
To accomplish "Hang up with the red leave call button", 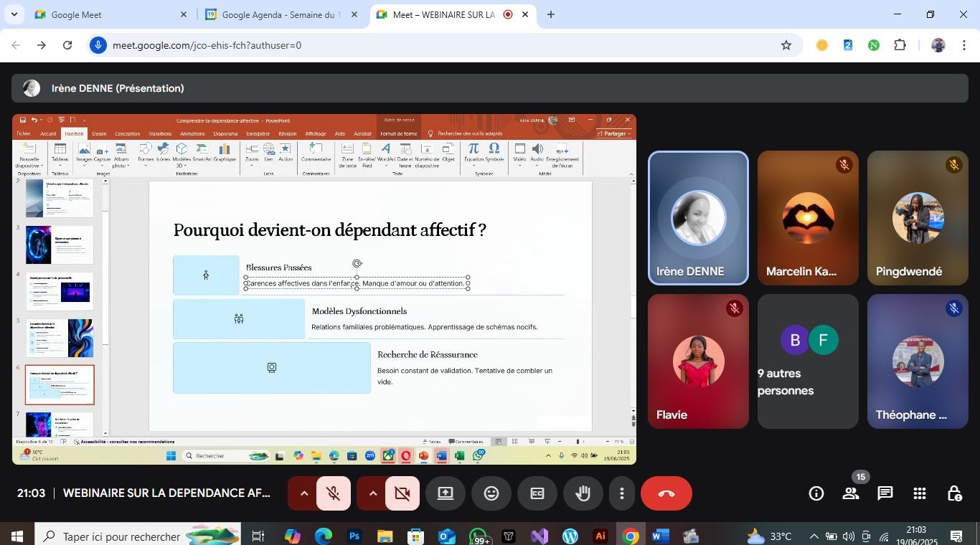I will 666,493.
